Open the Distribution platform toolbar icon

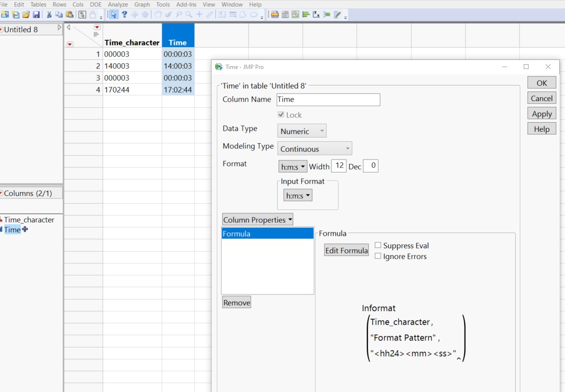(306, 14)
